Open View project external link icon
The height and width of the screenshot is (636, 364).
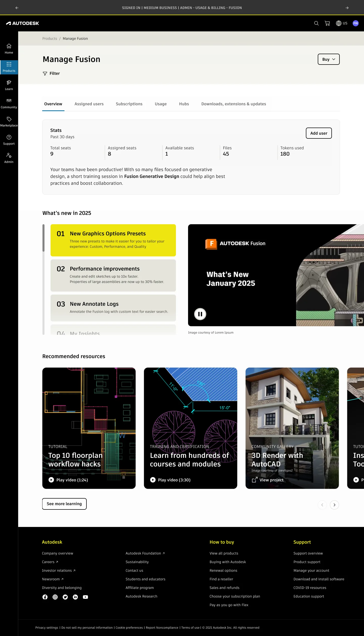pos(255,480)
